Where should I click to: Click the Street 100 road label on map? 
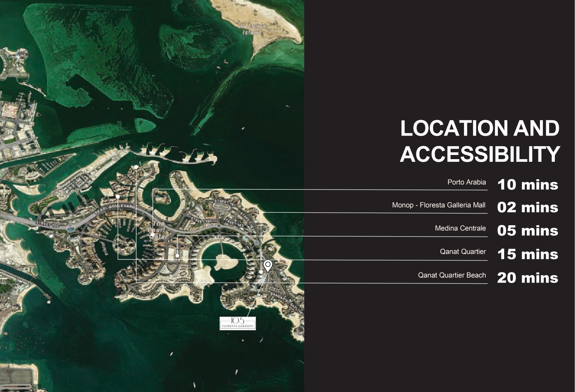click(48, 223)
